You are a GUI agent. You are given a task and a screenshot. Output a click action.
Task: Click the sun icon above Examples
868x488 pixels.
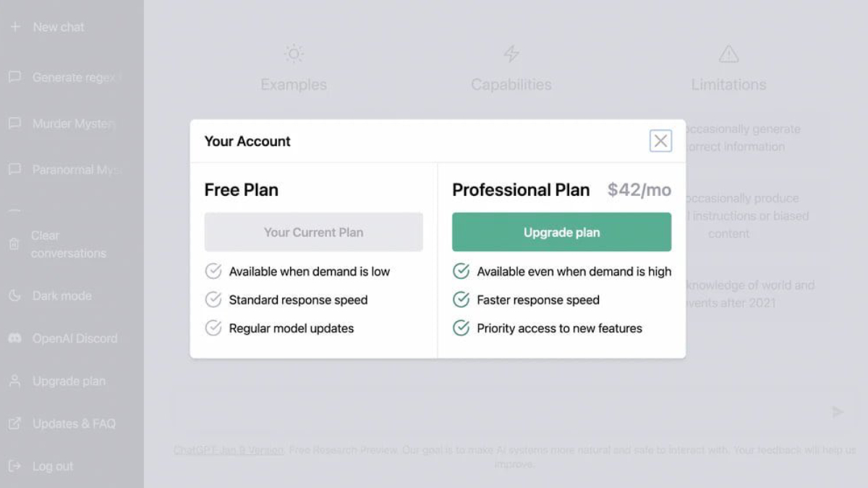[293, 53]
